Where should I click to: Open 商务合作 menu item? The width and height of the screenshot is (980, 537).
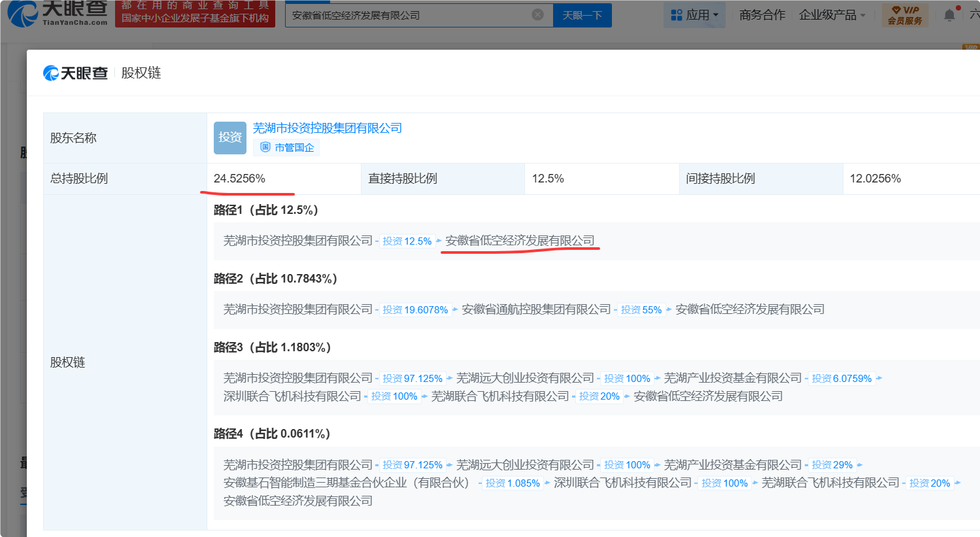click(x=762, y=14)
